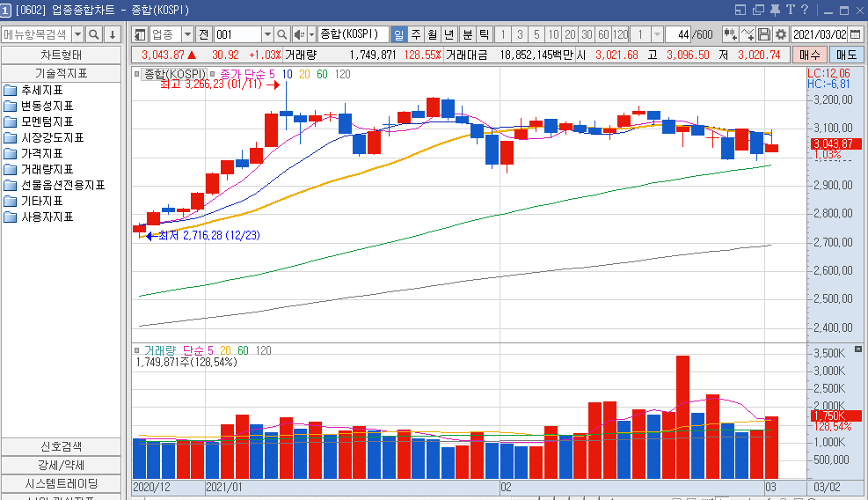Close the volume panel with its x icon
868x500 pixels.
point(858,349)
